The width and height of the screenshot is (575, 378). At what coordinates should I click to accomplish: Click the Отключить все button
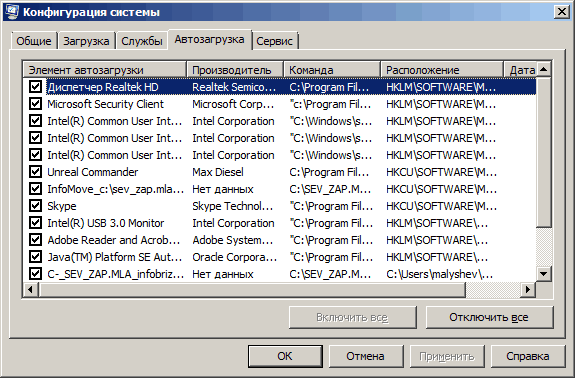489,317
